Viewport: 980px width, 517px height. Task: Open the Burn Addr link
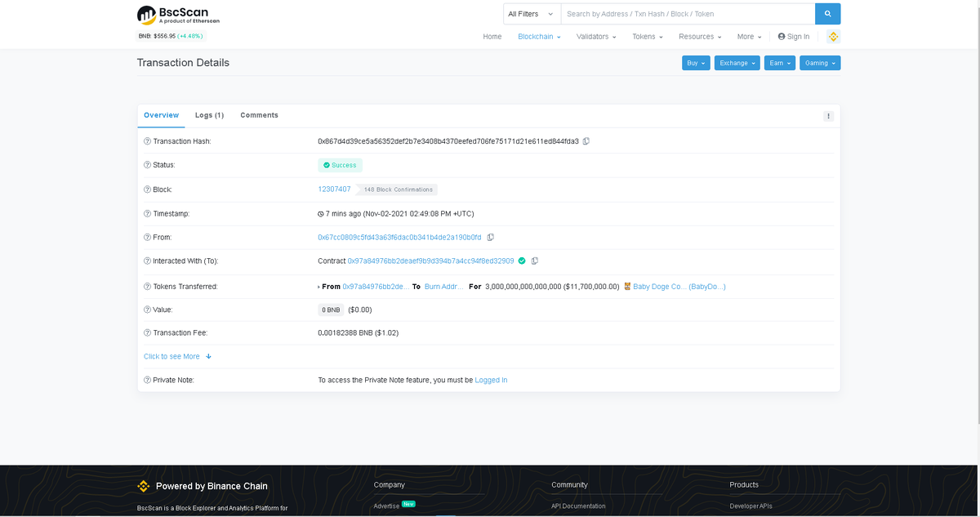(444, 287)
